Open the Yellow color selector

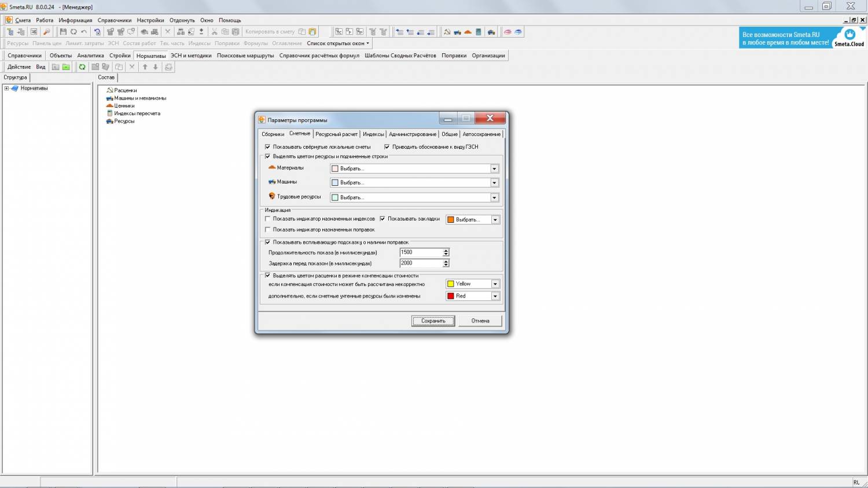pos(472,284)
